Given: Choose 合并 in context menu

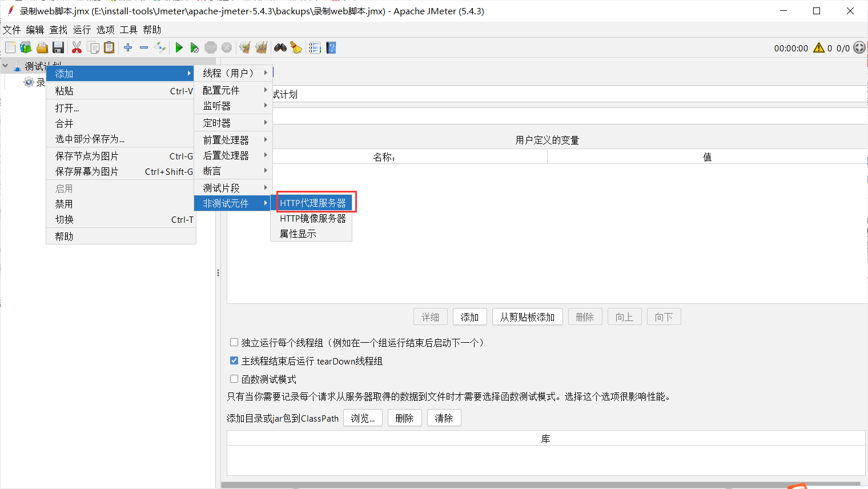Looking at the screenshot, I should (x=121, y=123).
